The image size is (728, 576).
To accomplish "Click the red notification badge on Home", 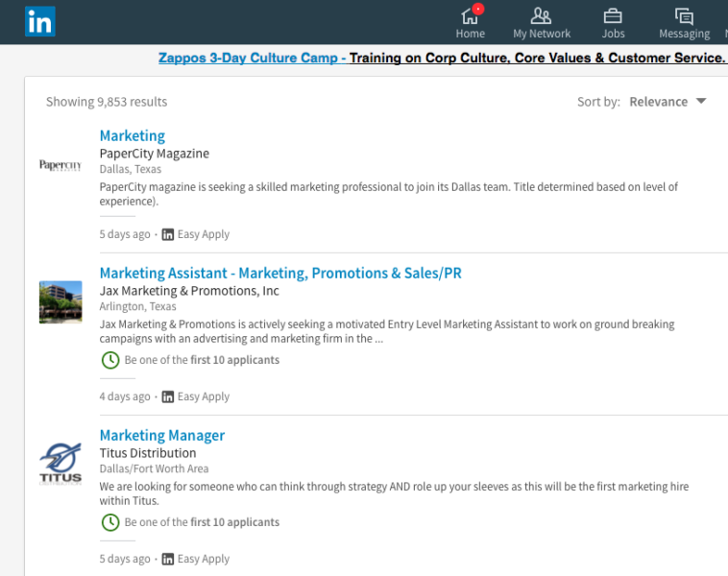I will coord(477,10).
